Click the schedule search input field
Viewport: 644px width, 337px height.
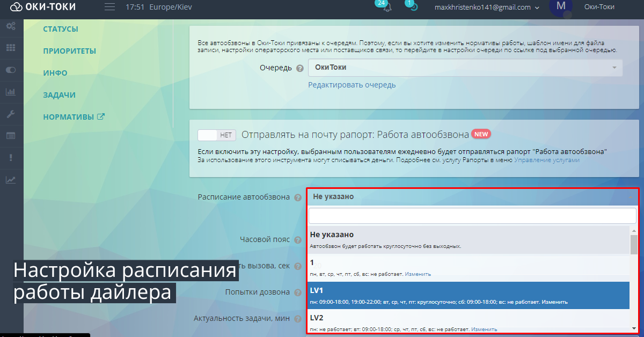point(472,216)
